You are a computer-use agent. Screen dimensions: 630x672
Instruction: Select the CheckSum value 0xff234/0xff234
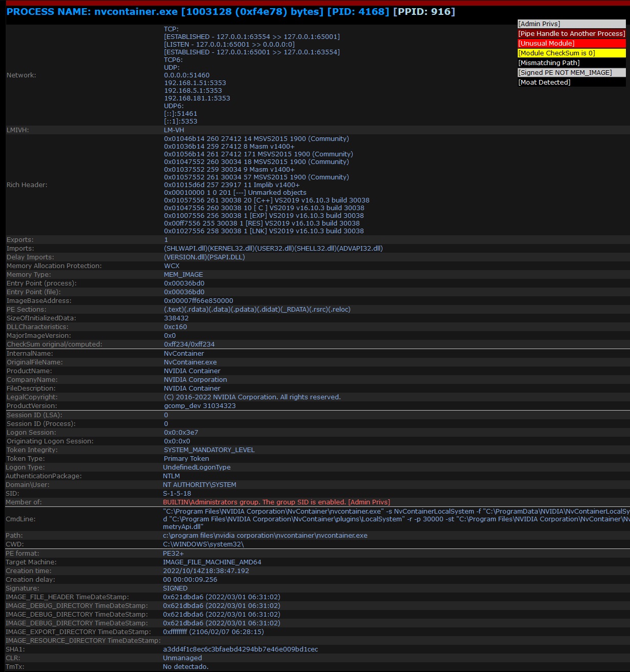(189, 344)
